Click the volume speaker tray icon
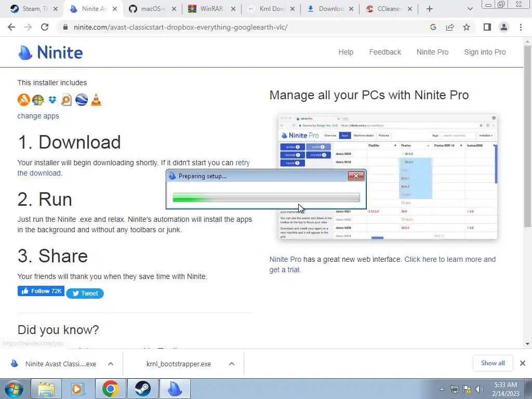This screenshot has width=532, height=399. 480,389
